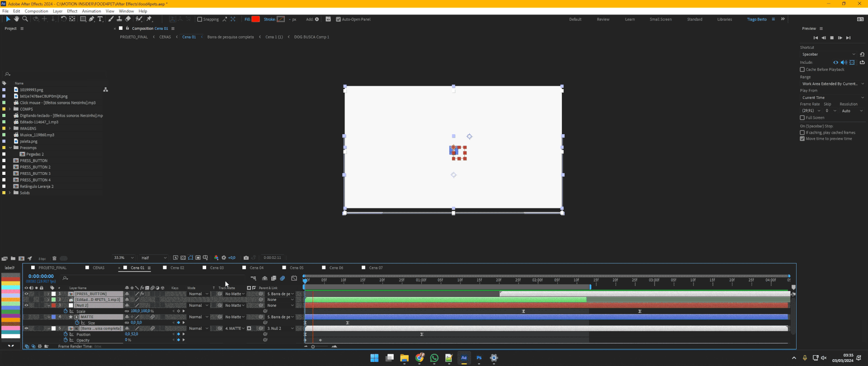Enable Motion Blur timeline switch
This screenshot has width=868, height=366.
283,278
